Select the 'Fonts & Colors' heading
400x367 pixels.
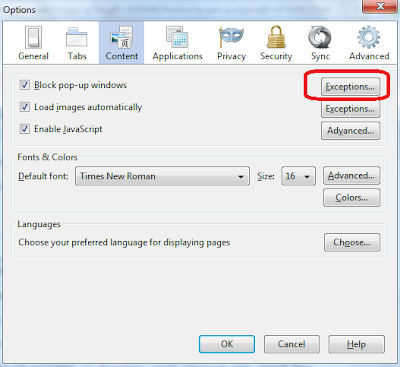(47, 157)
